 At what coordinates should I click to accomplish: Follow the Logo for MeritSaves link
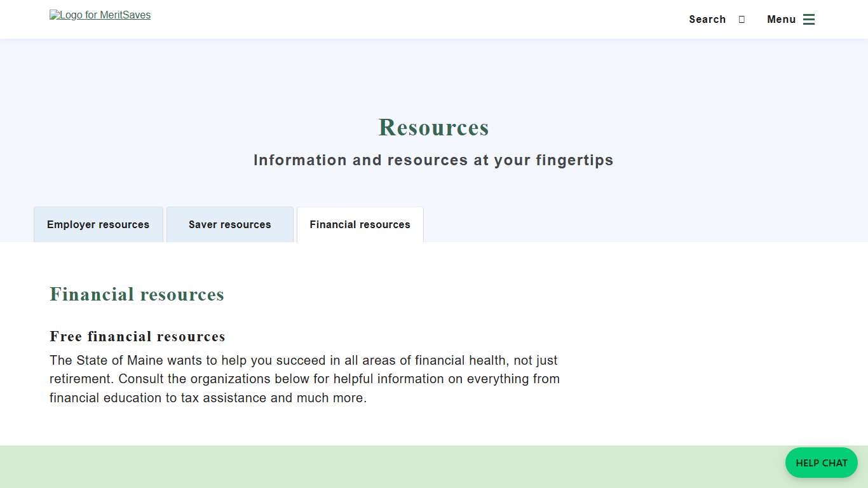(x=100, y=15)
